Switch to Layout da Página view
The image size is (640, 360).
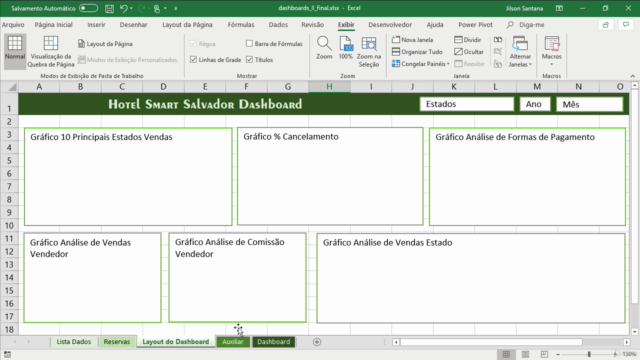tap(105, 44)
